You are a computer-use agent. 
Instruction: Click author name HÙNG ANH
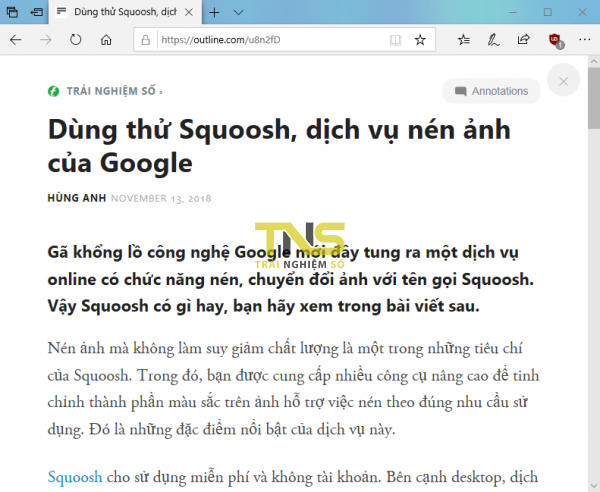pos(77,198)
